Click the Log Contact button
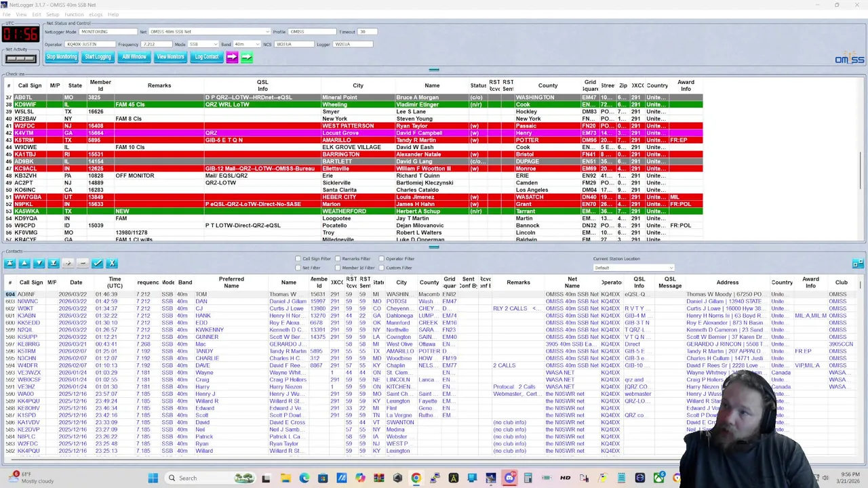The height and width of the screenshot is (488, 868). click(207, 57)
